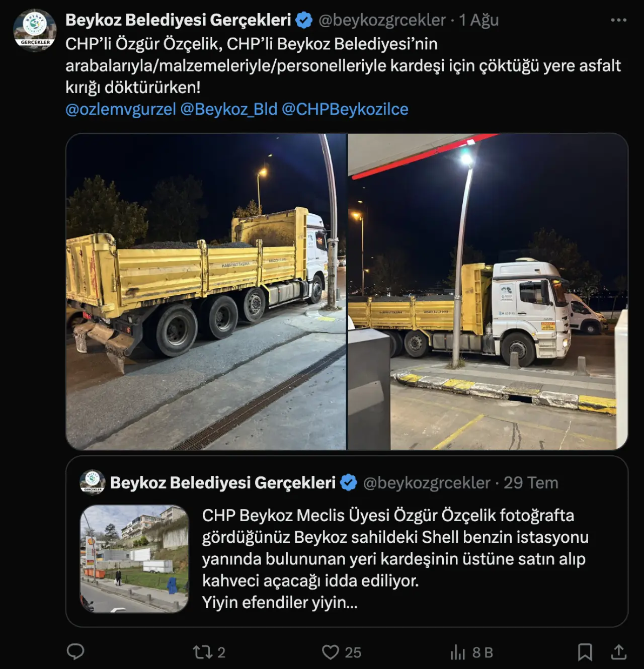Visit the @CHPBeykozilce mentioned account
Screen dimensions: 644x669
(345, 109)
